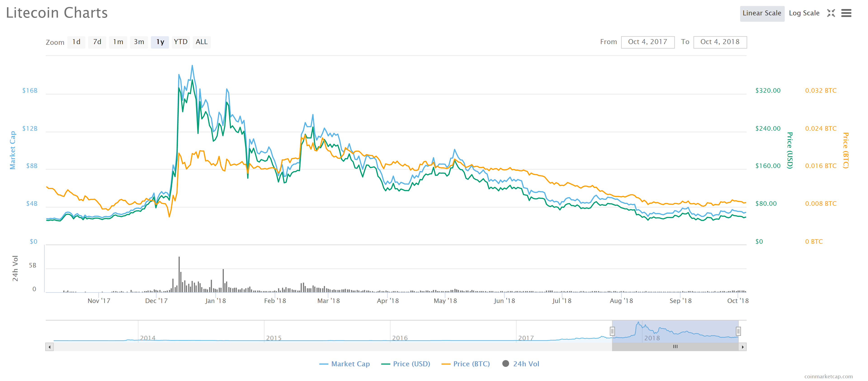868x381 pixels.
Task: Click the Dec '17 x-axis label
Action: click(156, 301)
